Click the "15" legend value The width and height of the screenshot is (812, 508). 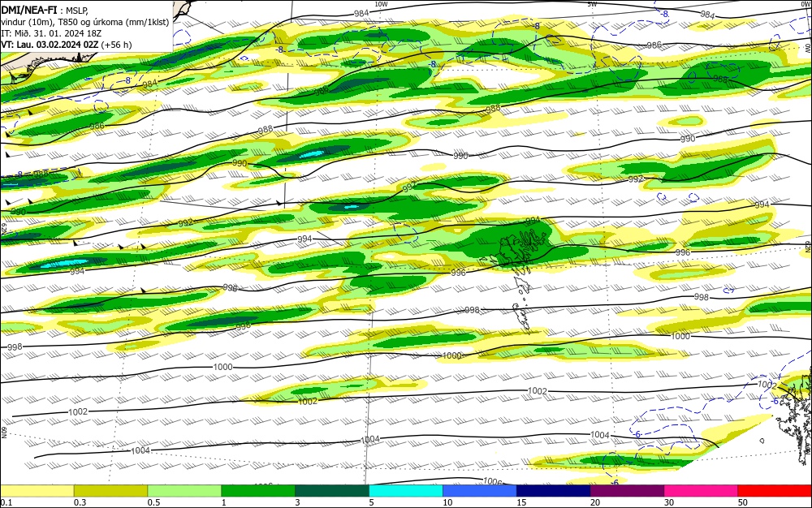[x=521, y=502]
